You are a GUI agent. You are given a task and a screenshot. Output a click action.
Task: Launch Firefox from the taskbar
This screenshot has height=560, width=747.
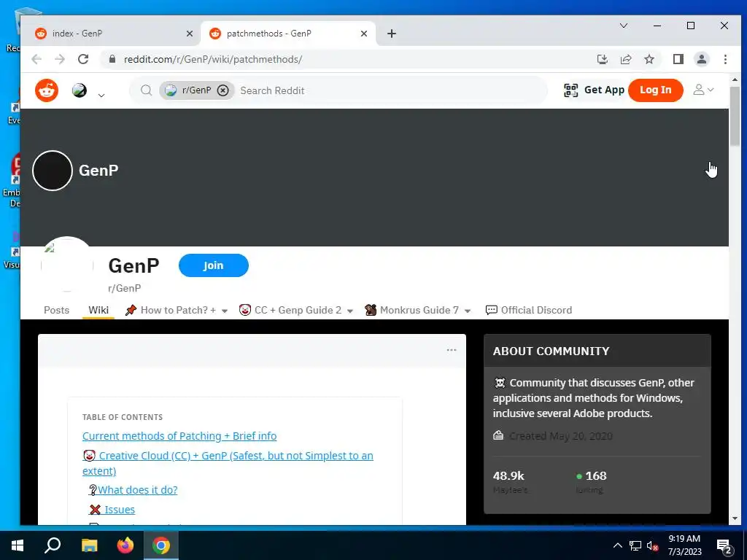pos(125,545)
